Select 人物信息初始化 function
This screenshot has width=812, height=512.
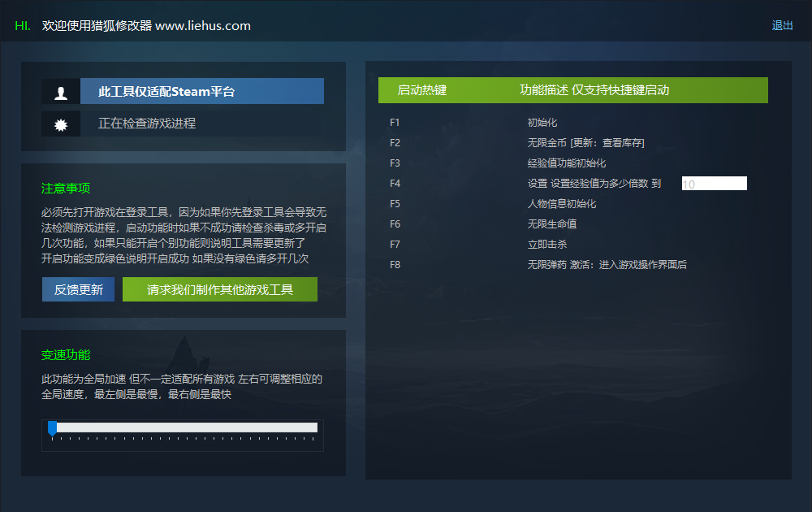click(562, 204)
